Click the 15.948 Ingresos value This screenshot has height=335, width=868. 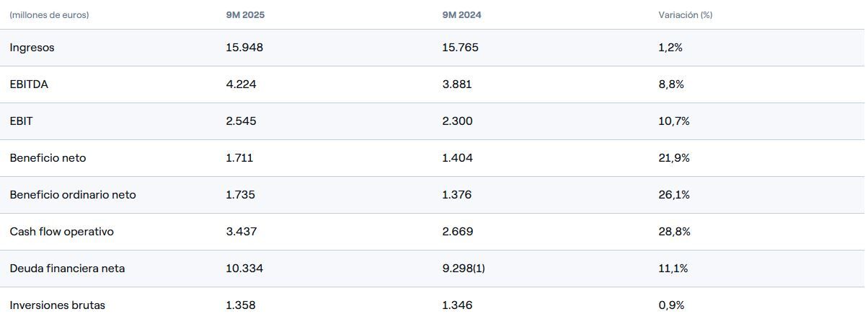(x=244, y=48)
